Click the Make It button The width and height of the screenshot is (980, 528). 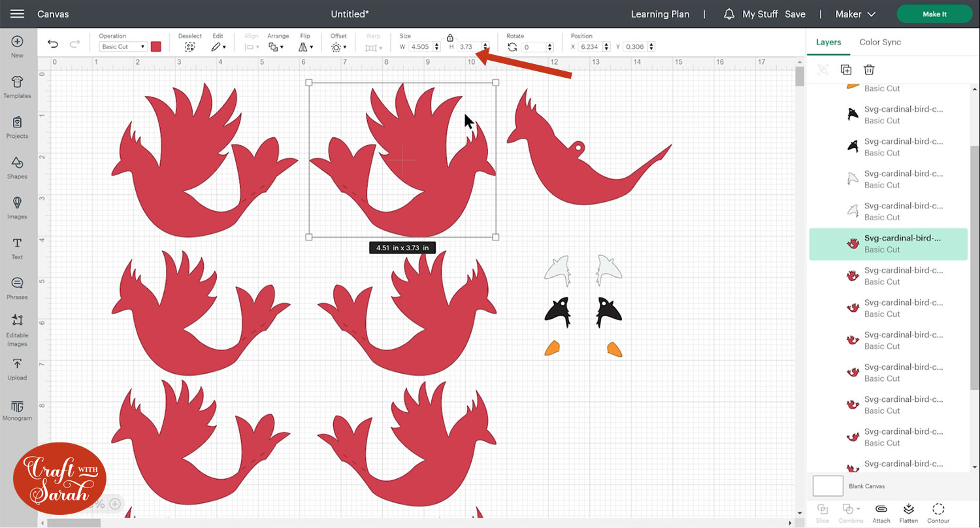coord(935,14)
